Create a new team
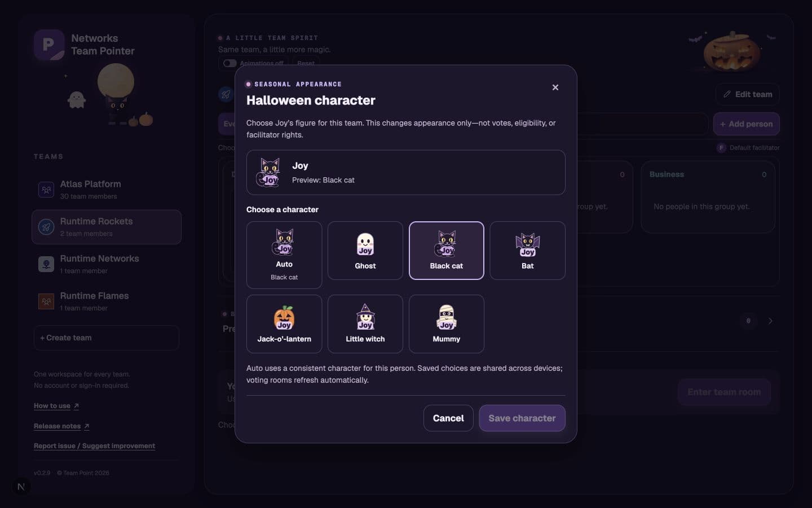This screenshot has width=812, height=508. click(x=107, y=338)
